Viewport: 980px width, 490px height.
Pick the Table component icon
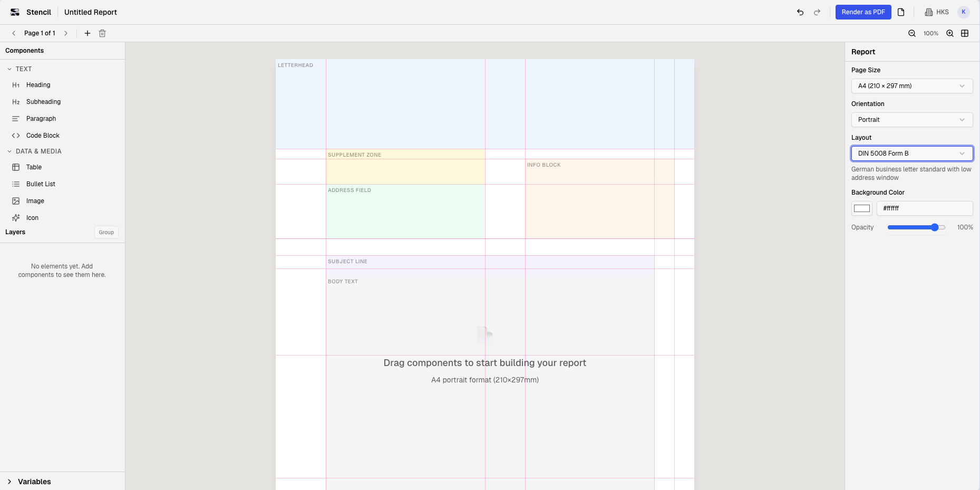coord(16,167)
